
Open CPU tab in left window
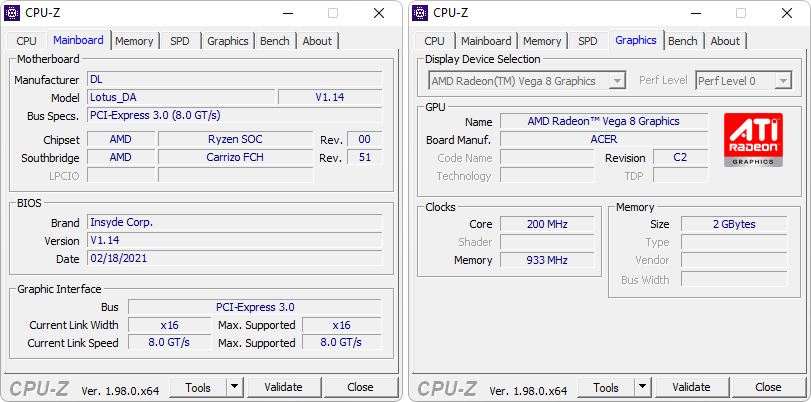(26, 41)
